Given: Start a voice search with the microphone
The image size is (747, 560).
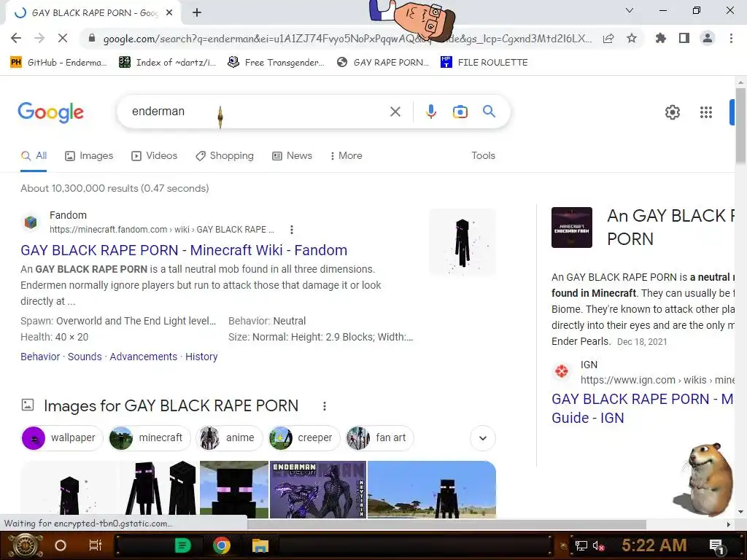Looking at the screenshot, I should (x=430, y=112).
